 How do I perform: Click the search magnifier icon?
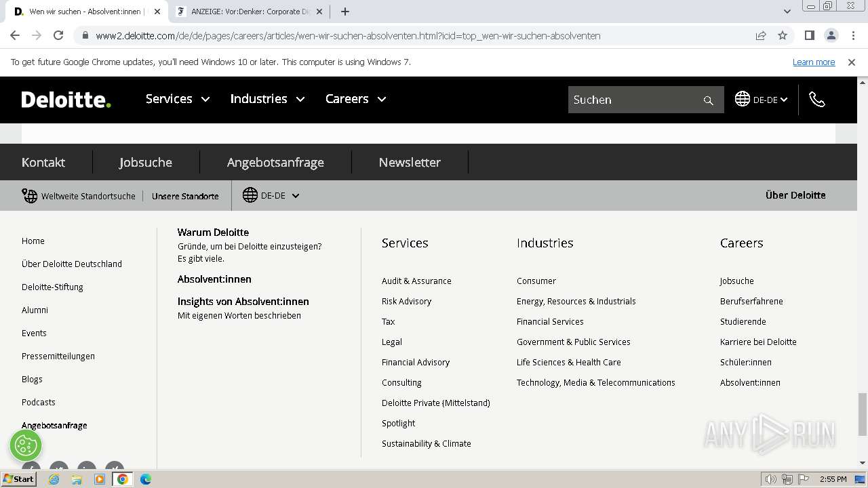[708, 100]
